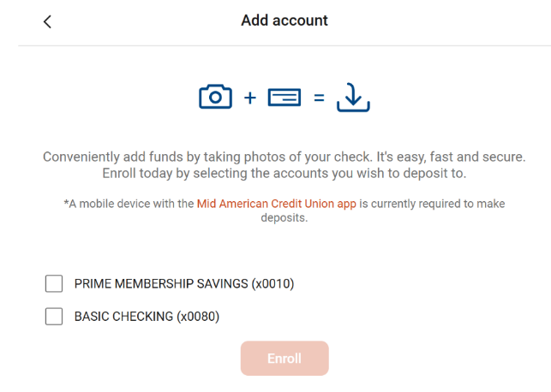
Task: Tick the BASIC CHECKING checkbox
Action: (x=54, y=317)
